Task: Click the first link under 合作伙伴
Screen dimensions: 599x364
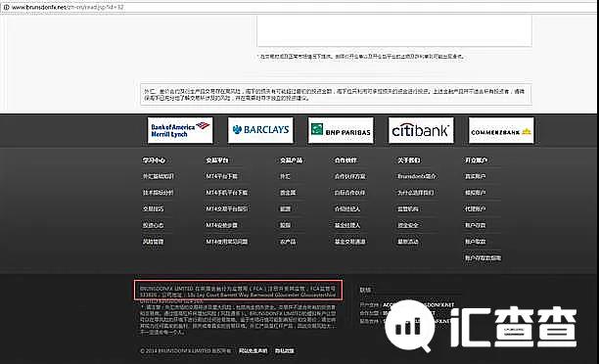Action: (350, 176)
